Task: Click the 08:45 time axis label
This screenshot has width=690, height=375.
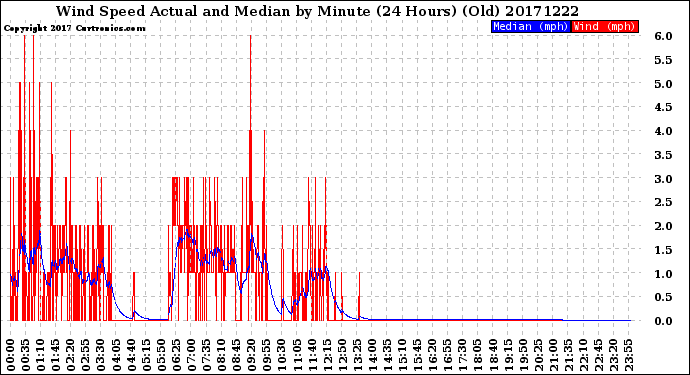Action: pos(237,355)
